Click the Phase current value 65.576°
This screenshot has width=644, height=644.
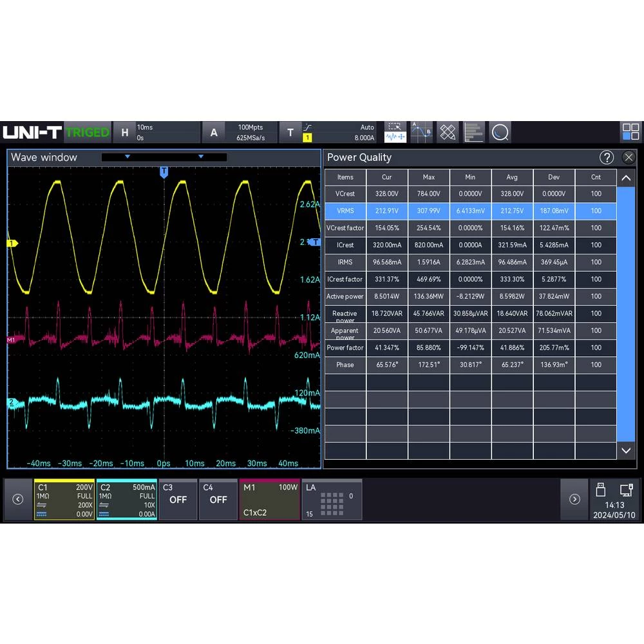pyautogui.click(x=387, y=365)
